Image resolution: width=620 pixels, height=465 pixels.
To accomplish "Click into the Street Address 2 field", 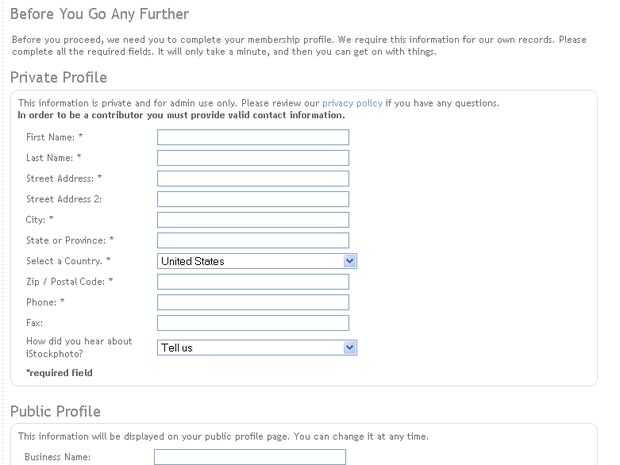I will click(252, 199).
